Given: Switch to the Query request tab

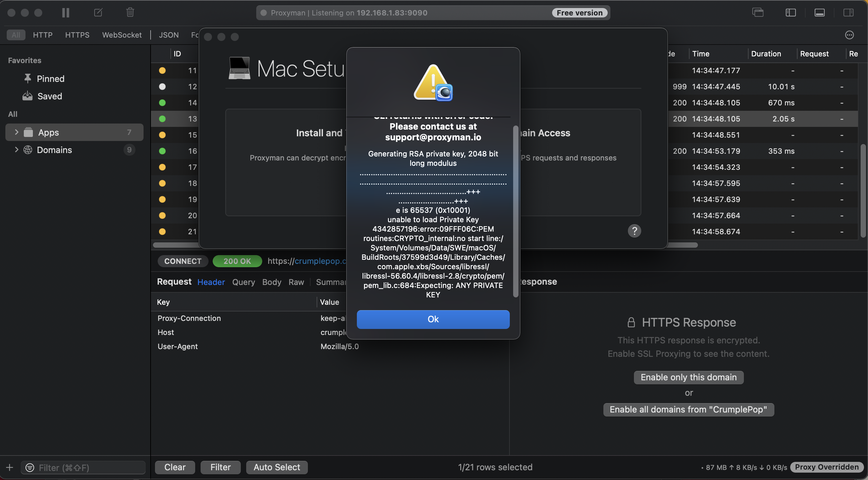Looking at the screenshot, I should (x=243, y=282).
